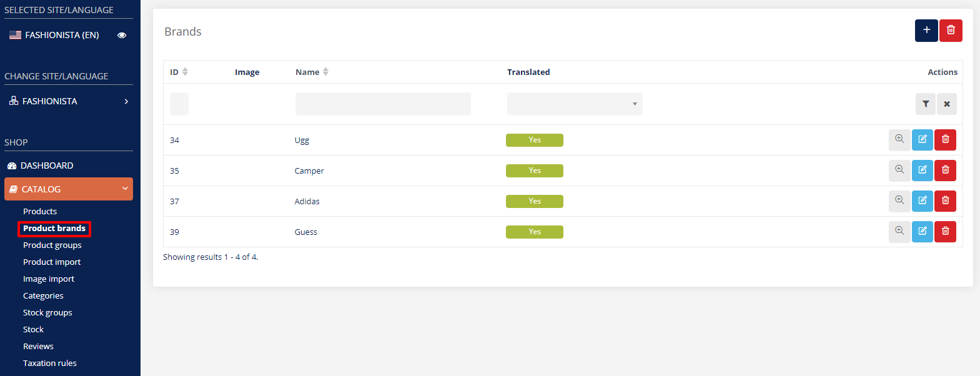Image resolution: width=980 pixels, height=376 pixels.
Task: Click the red bulk delete trash button
Action: [x=951, y=31]
